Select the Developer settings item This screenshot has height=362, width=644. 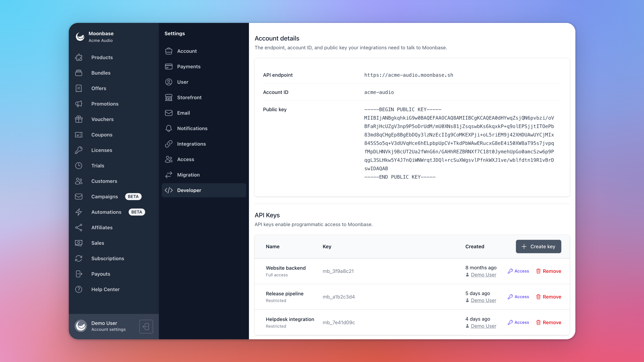pyautogui.click(x=204, y=190)
